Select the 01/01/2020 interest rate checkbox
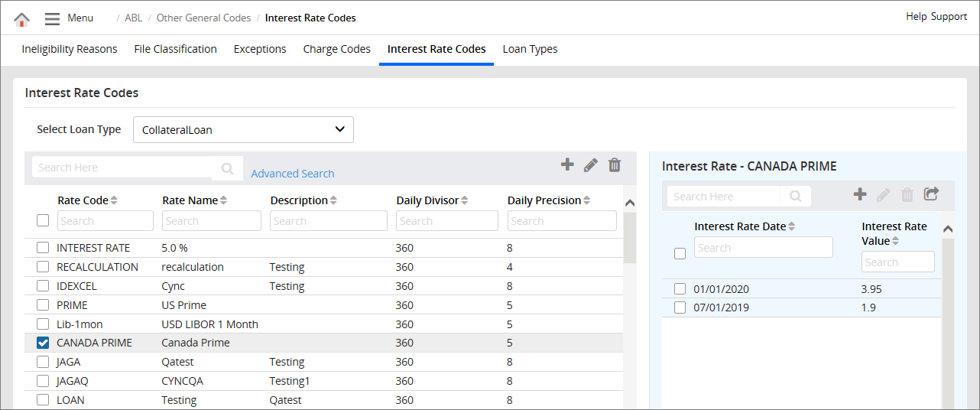Image resolution: width=980 pixels, height=410 pixels. (x=680, y=289)
